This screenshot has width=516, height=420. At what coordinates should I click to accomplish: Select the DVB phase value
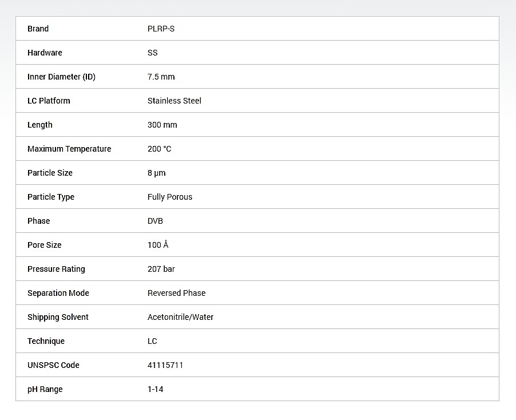[155, 221]
